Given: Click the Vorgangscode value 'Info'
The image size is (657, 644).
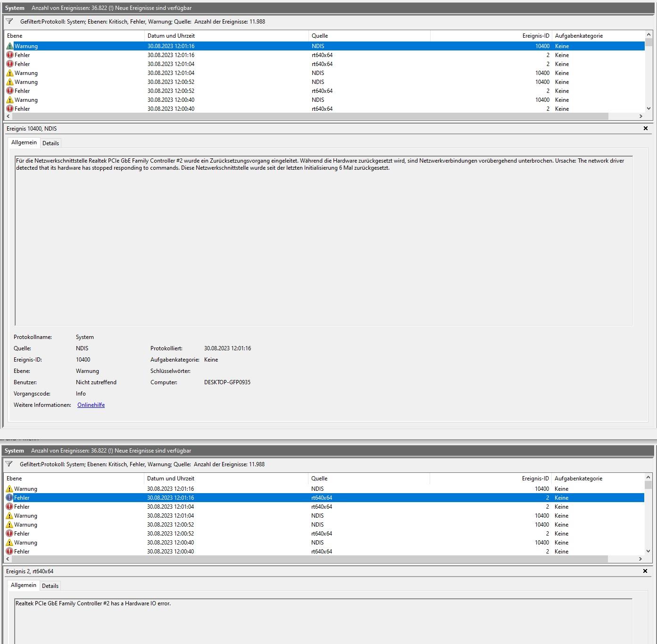Looking at the screenshot, I should point(81,394).
